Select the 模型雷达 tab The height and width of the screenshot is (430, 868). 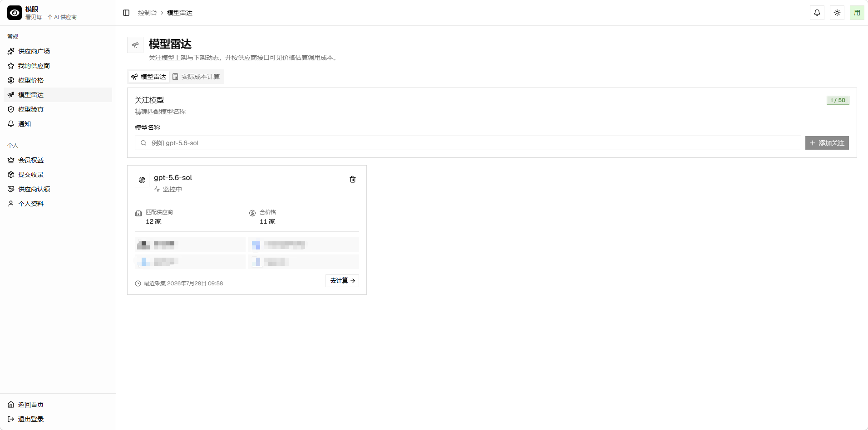(x=148, y=77)
